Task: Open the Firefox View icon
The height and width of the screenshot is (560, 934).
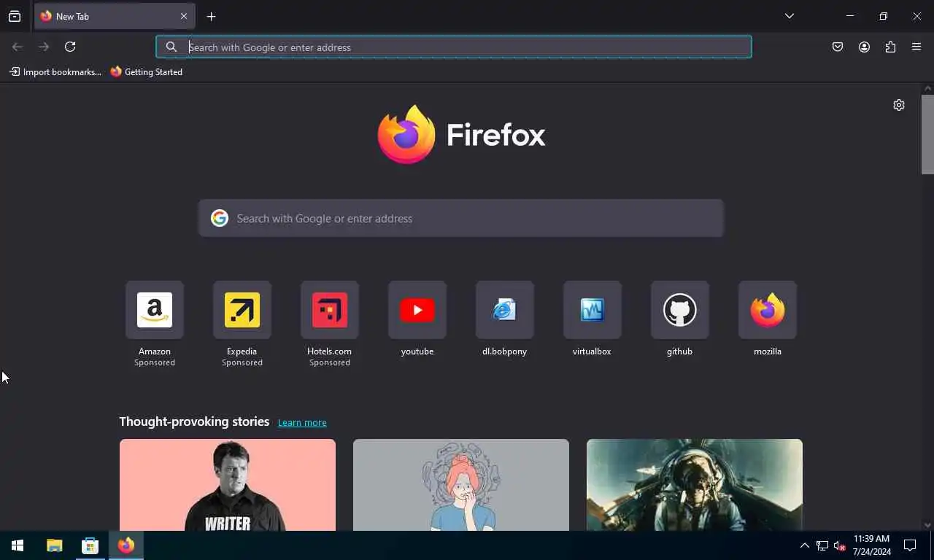Action: (x=15, y=16)
